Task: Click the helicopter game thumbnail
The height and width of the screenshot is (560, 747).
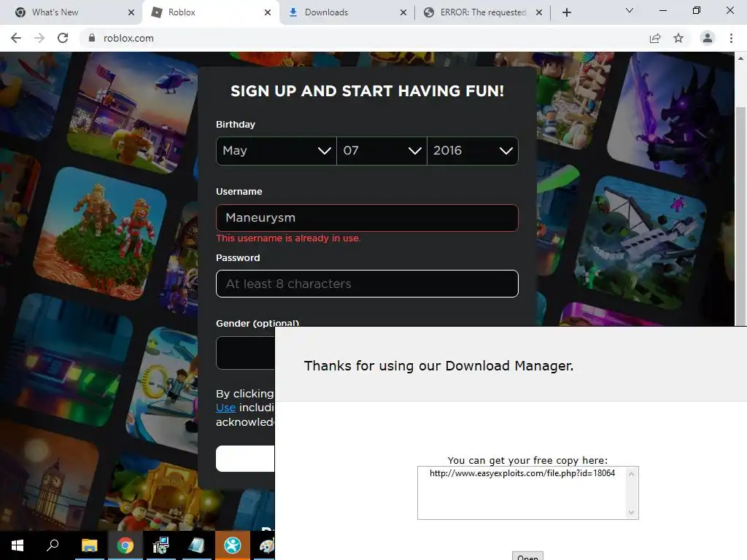Action: pos(133,112)
